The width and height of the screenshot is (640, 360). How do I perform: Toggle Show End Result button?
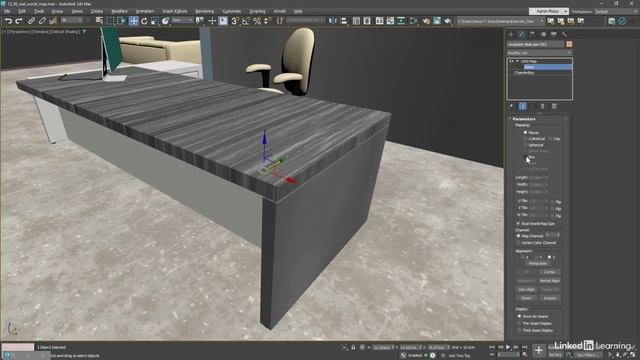pyautogui.click(x=522, y=106)
